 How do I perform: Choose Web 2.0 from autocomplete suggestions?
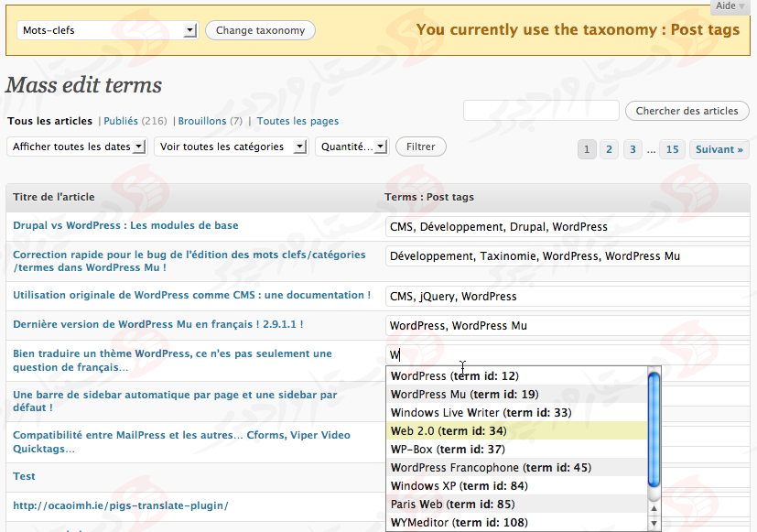449,430
